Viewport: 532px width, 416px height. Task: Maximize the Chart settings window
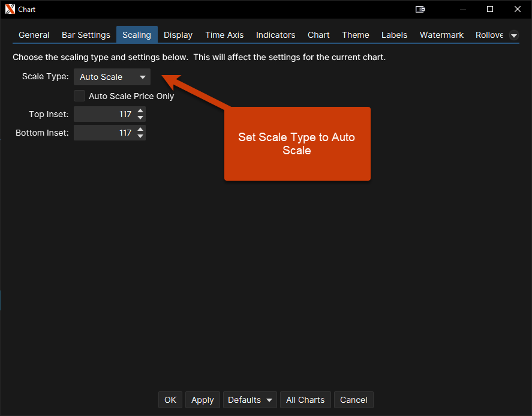click(x=490, y=10)
